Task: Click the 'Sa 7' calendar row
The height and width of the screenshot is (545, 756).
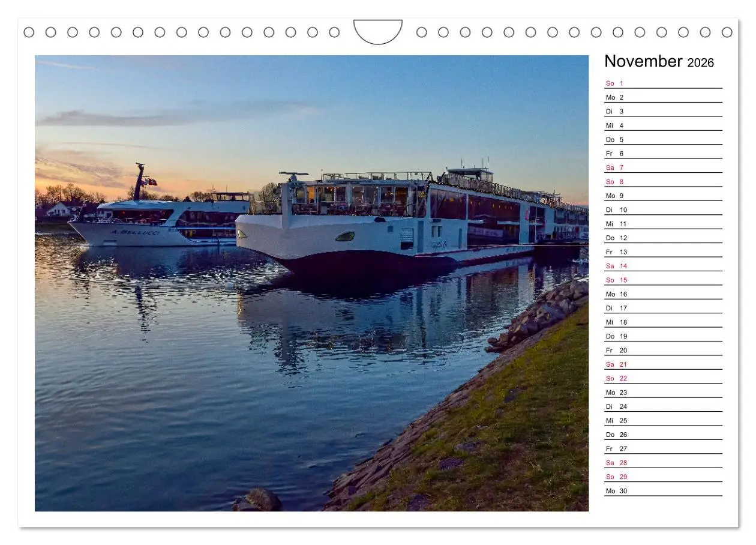Action: 663,167
